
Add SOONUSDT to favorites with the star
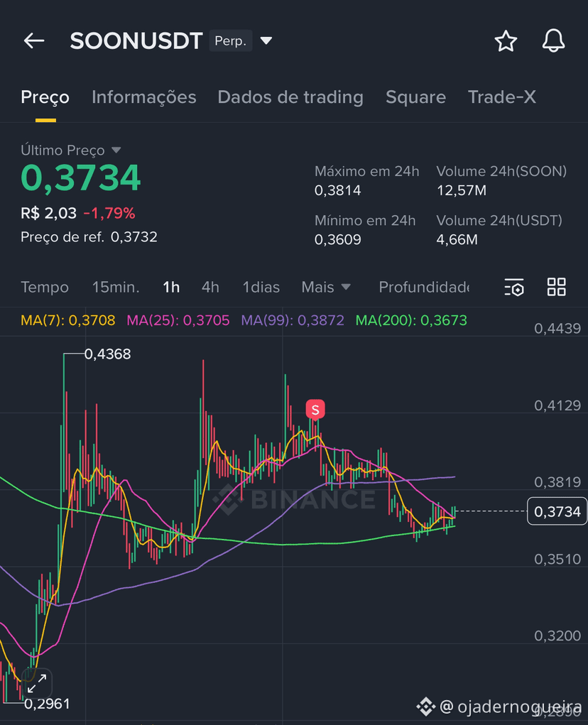click(x=506, y=40)
